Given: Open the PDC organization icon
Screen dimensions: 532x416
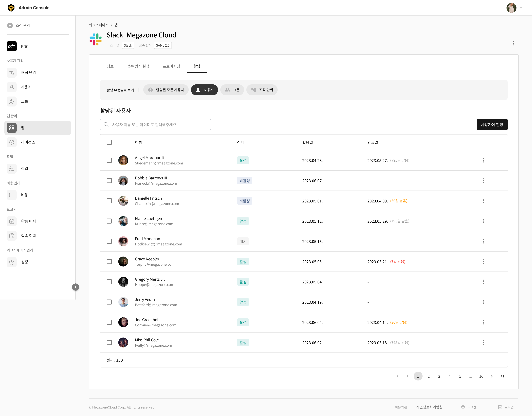Looking at the screenshot, I should pyautogui.click(x=12, y=46).
